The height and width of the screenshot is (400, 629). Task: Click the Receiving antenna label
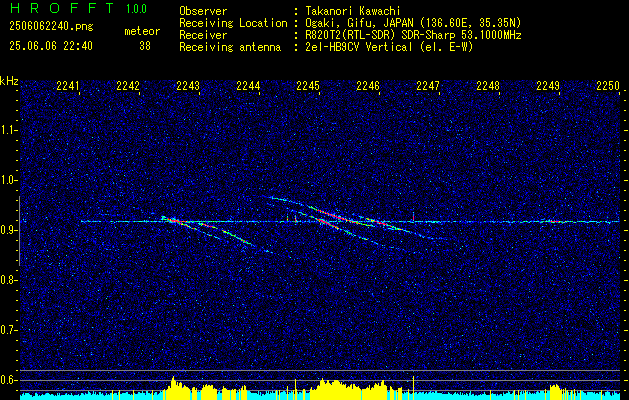(x=230, y=47)
